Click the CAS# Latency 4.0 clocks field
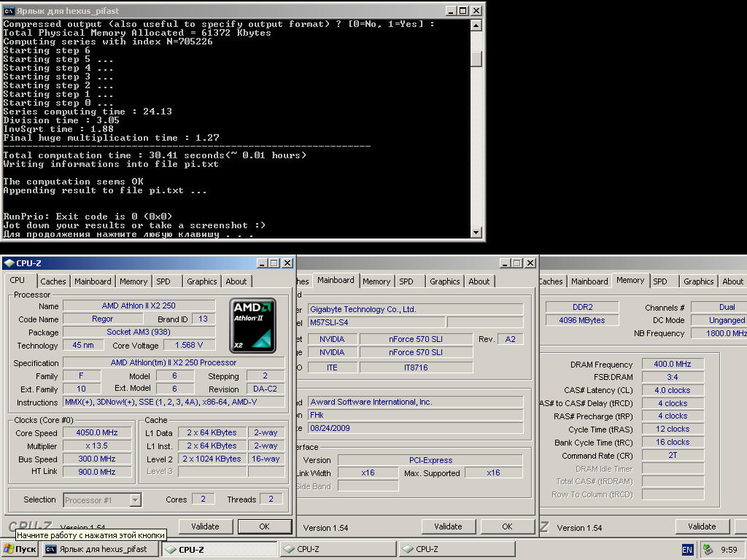The image size is (747, 560). pyautogui.click(x=673, y=390)
